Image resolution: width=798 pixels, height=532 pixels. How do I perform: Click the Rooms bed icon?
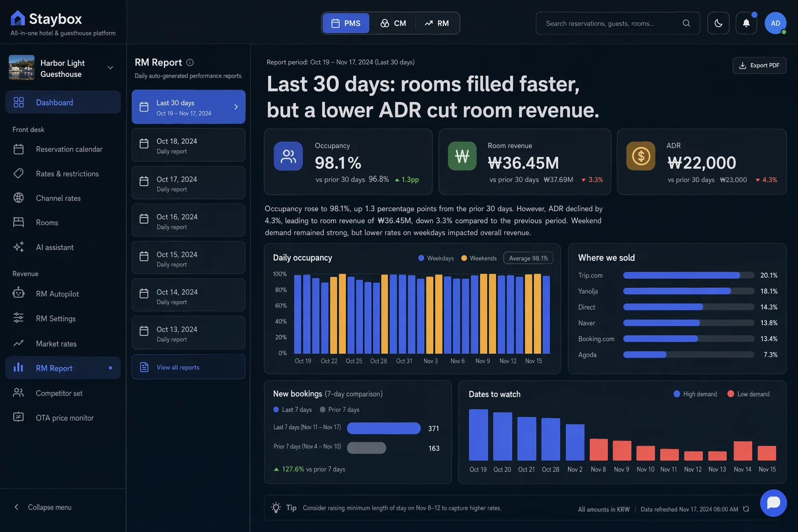[19, 222]
